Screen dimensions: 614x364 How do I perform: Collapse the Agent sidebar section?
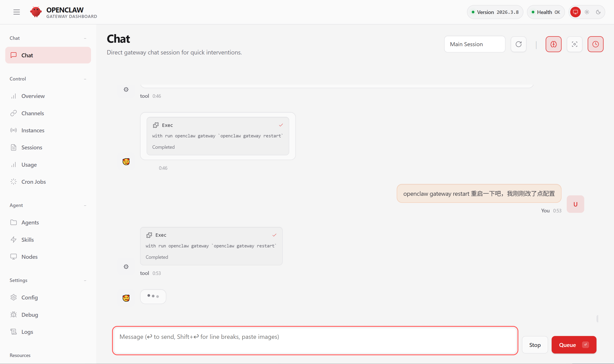click(x=85, y=206)
